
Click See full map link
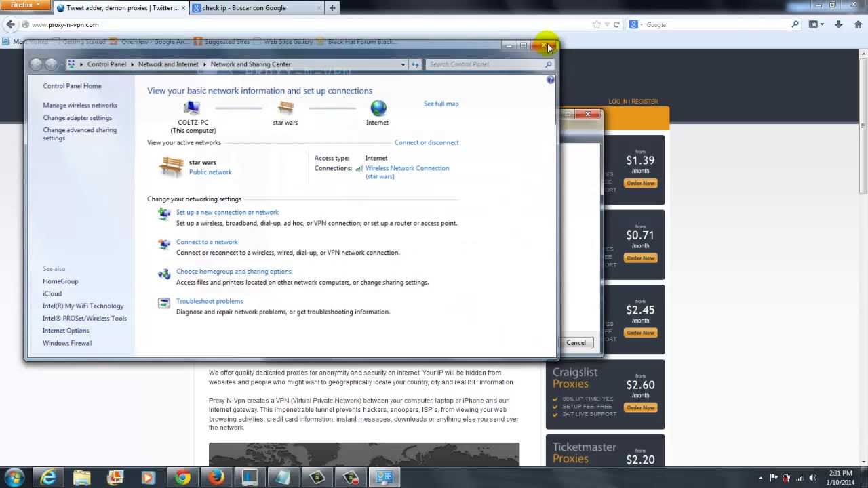(441, 104)
